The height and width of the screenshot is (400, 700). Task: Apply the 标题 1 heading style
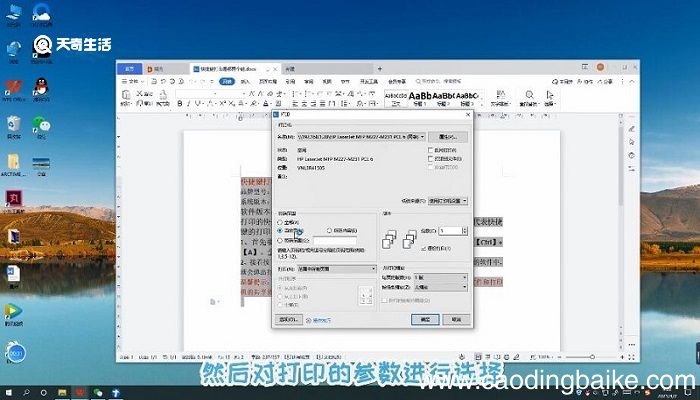(420, 98)
